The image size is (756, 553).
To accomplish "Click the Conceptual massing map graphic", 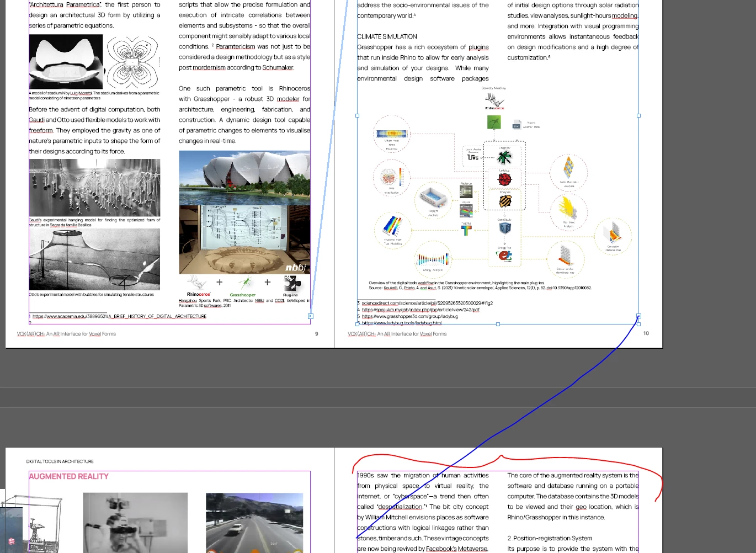I will [613, 233].
